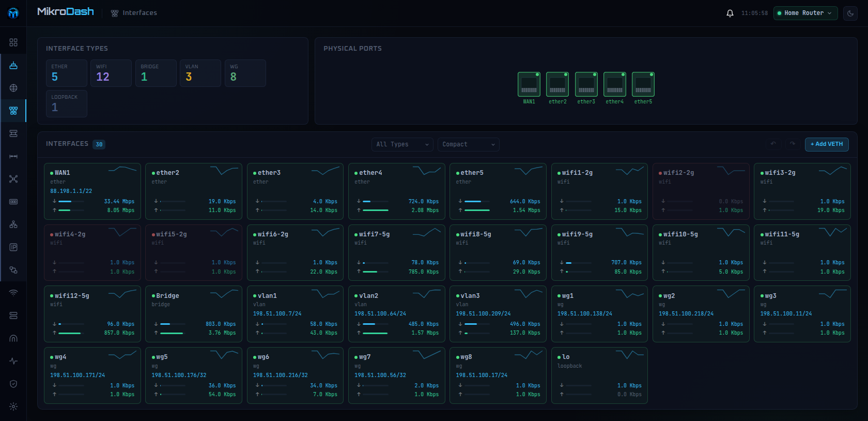Viewport: 868px width, 421px height.
Task: Open the WAN1 interface card
Action: [x=92, y=191]
